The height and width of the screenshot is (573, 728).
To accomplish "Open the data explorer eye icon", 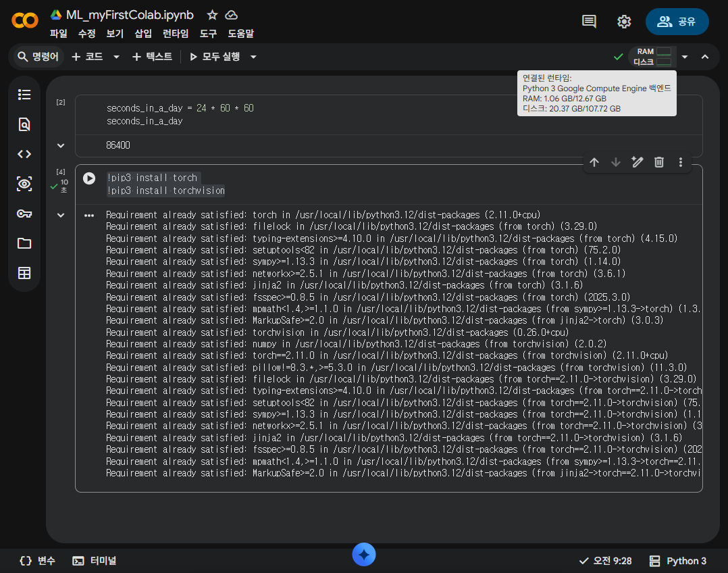I will pos(24,184).
